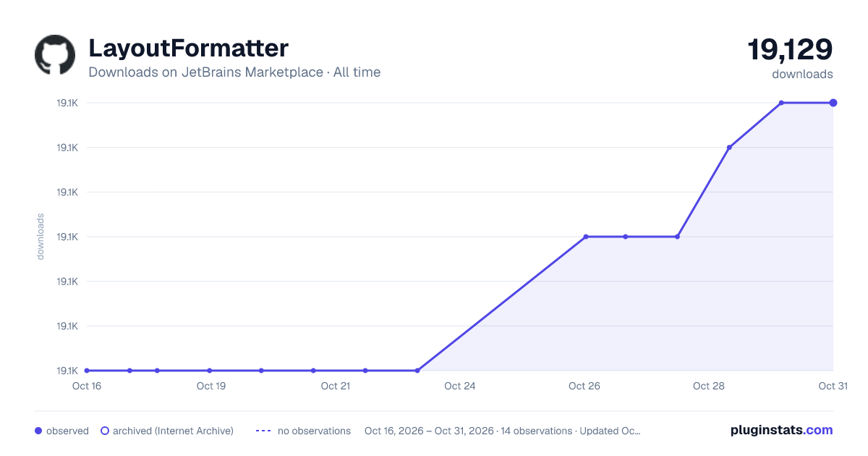Click the 19,129 total downloads figure
The image size is (868, 456).
point(790,50)
